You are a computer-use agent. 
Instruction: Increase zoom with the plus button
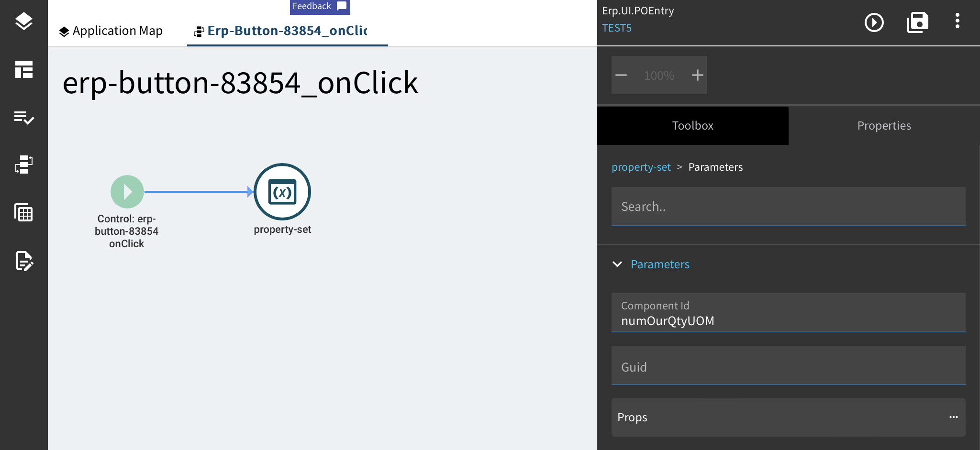click(697, 75)
